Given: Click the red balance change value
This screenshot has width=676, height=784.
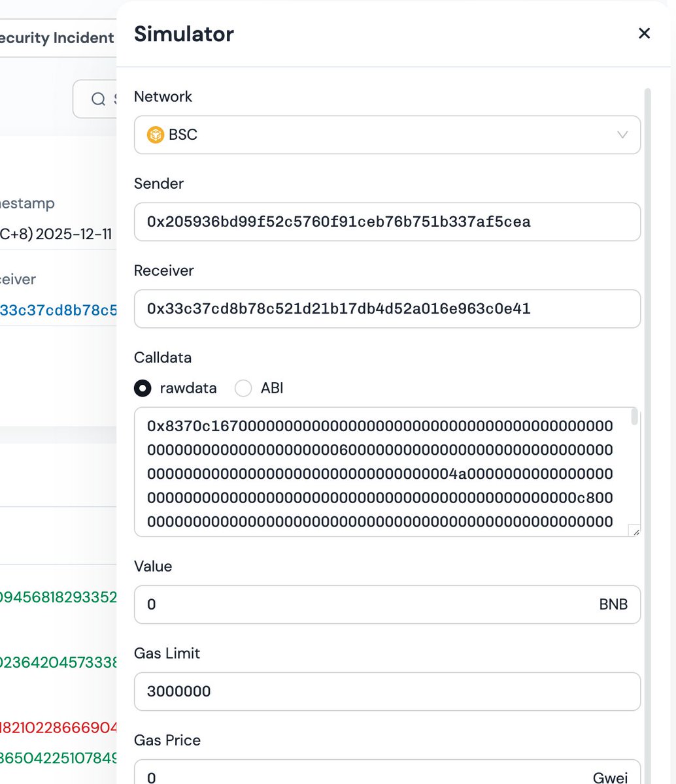Looking at the screenshot, I should pyautogui.click(x=59, y=727).
